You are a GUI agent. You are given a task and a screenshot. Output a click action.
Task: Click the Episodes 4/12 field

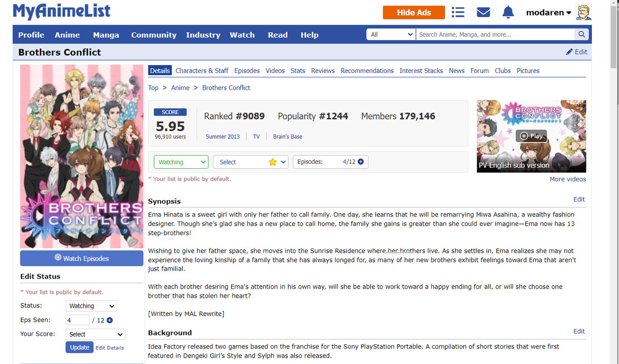point(331,162)
